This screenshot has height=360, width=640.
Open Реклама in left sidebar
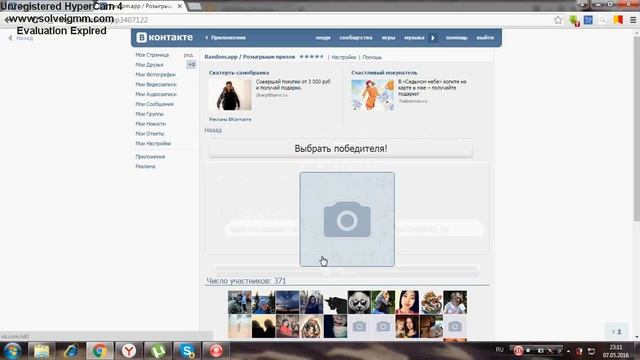[x=145, y=167]
